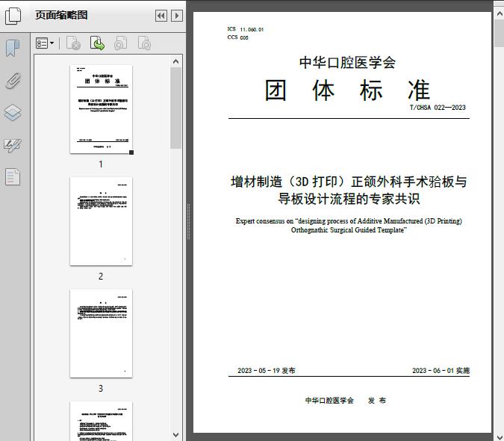Click the ICS 11.060.01 code text
504x441 pixels.
point(246,29)
